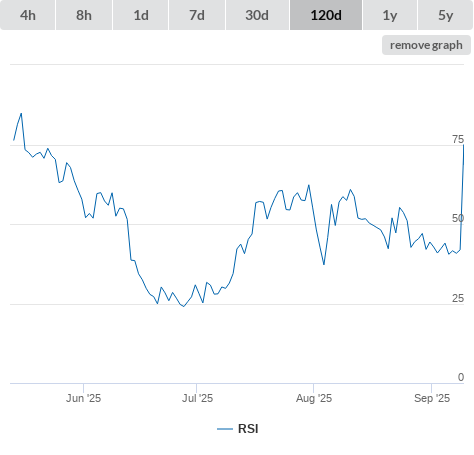
Task: Switch the chart range to 4h
Action: tap(28, 15)
